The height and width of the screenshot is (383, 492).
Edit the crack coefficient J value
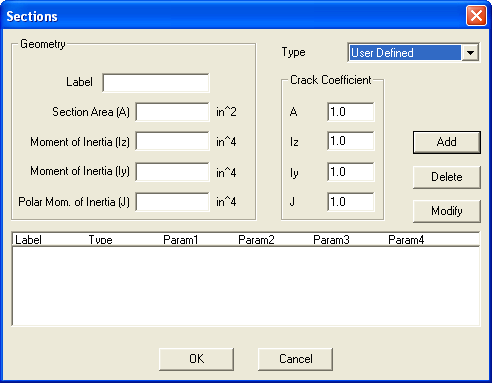351,202
